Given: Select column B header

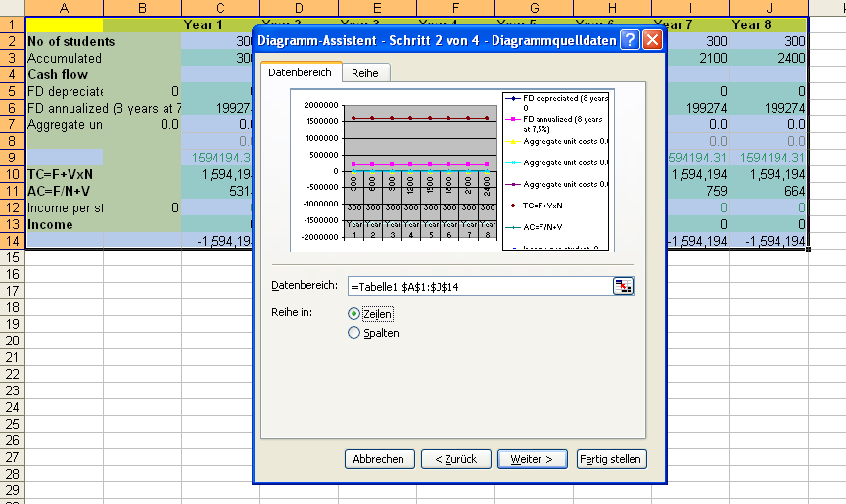Looking at the screenshot, I should tap(142, 8).
